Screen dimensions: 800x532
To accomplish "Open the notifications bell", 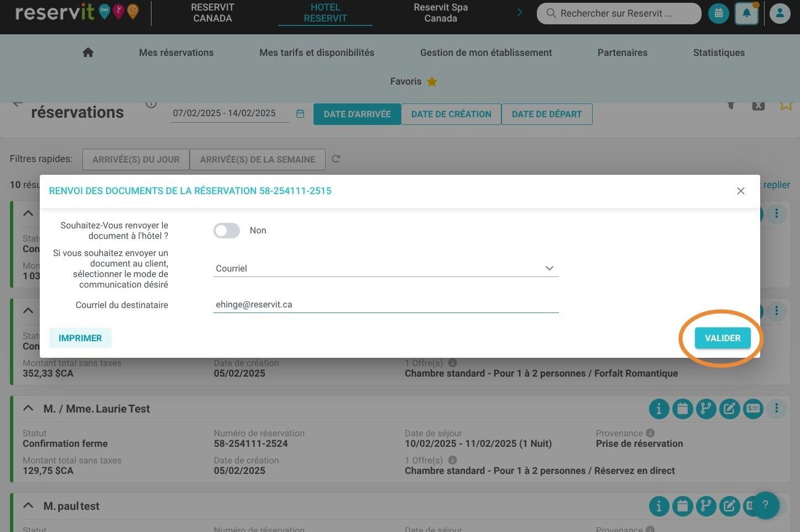I will pyautogui.click(x=746, y=13).
